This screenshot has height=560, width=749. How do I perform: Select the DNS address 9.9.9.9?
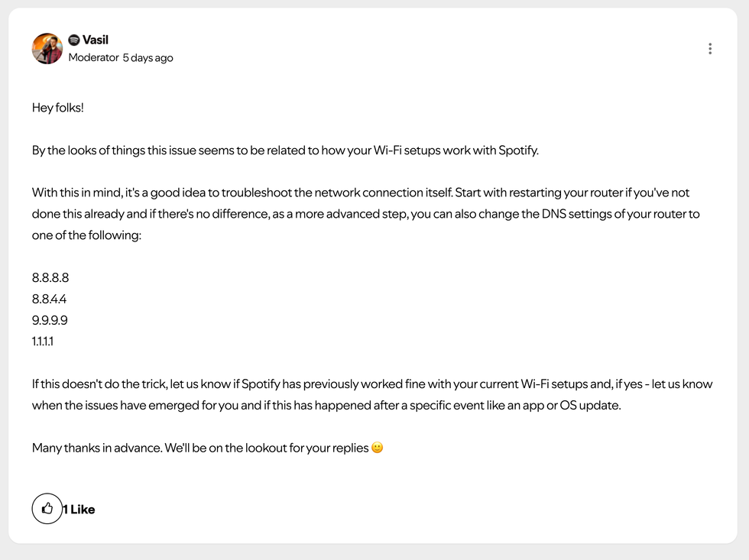(50, 319)
